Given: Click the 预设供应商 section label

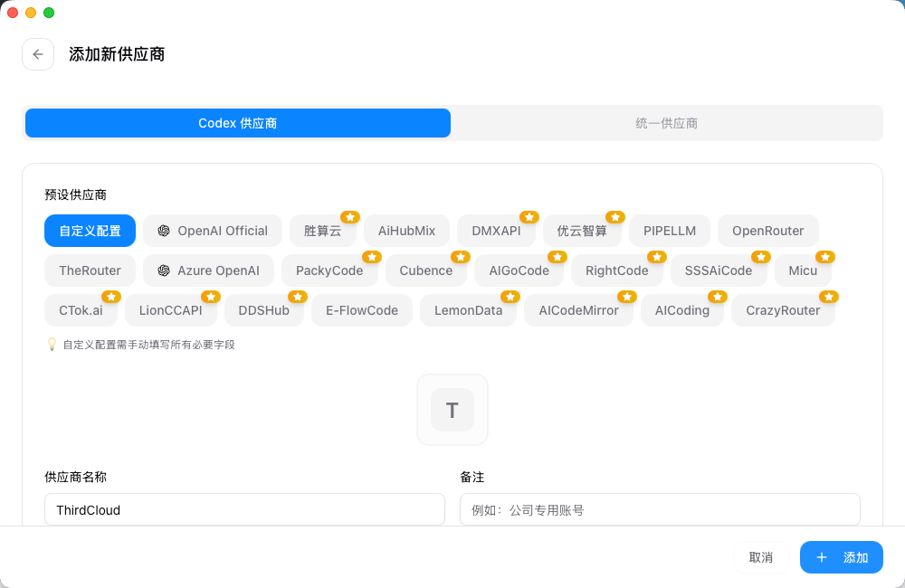Looking at the screenshot, I should point(76,195).
